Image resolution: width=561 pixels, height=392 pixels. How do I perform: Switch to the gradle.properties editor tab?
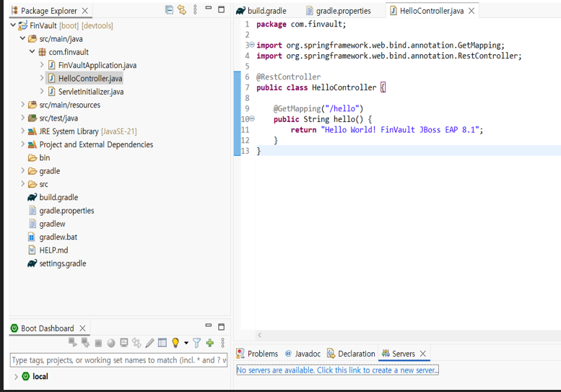(339, 11)
